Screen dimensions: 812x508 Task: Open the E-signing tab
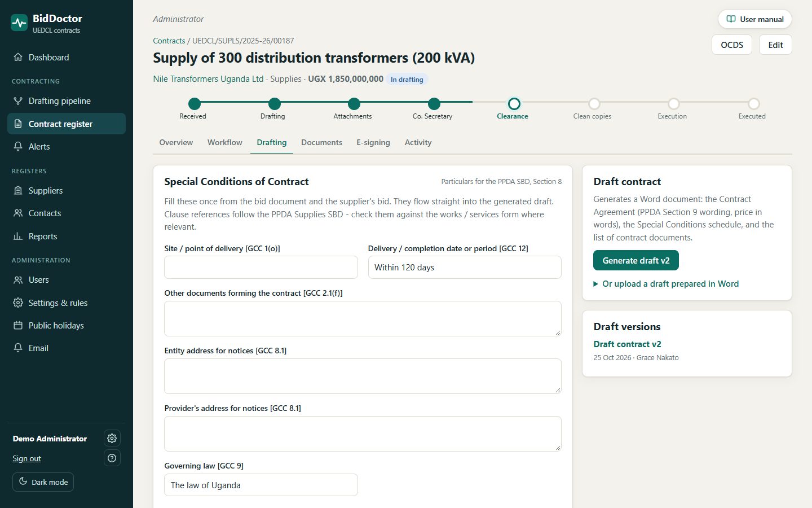pyautogui.click(x=373, y=143)
